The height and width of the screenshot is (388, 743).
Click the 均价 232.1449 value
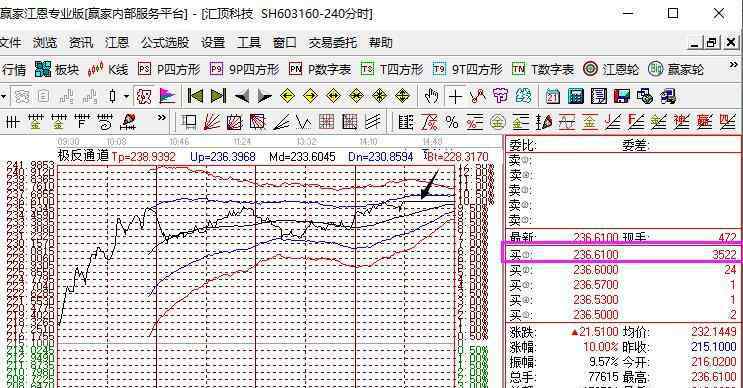click(714, 332)
